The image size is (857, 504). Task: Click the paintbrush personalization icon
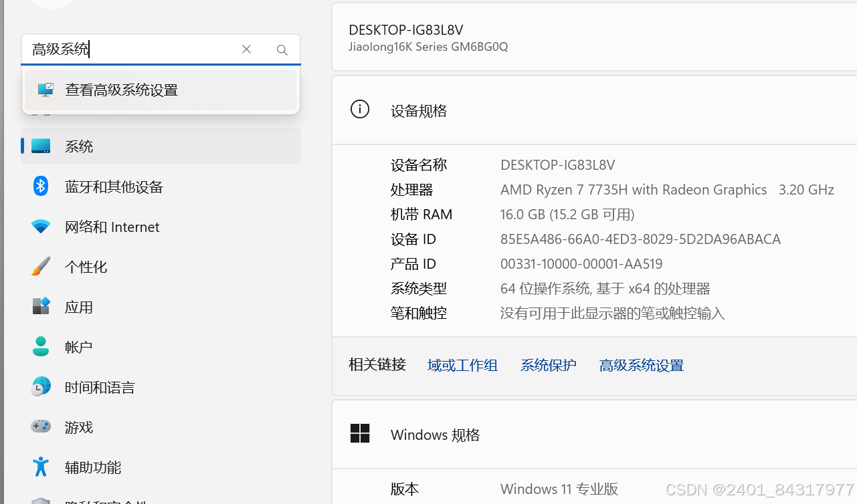[41, 267]
